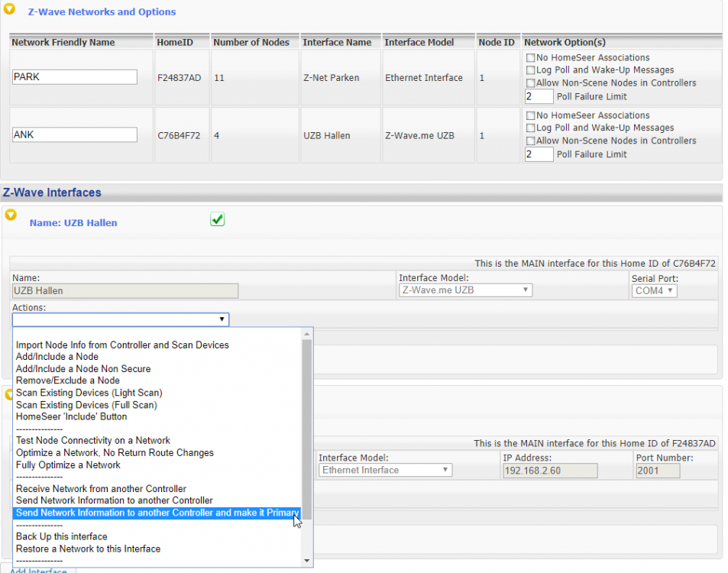Screen dimensions: 728x573
Task: Collapse the UZB Hallen interface panel
Action: (11, 215)
